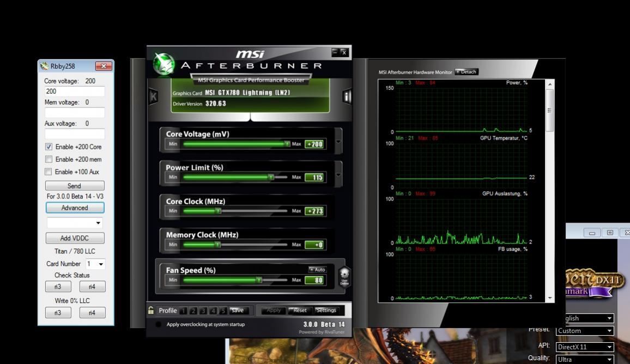Minimize the benchmark window behind Afterburner
This screenshot has height=364, width=630.
pyautogui.click(x=592, y=233)
